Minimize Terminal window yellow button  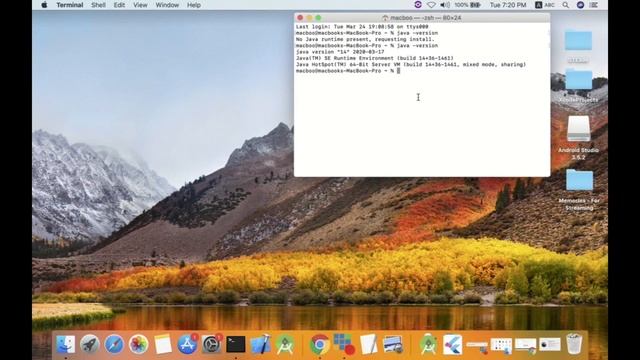[309, 18]
